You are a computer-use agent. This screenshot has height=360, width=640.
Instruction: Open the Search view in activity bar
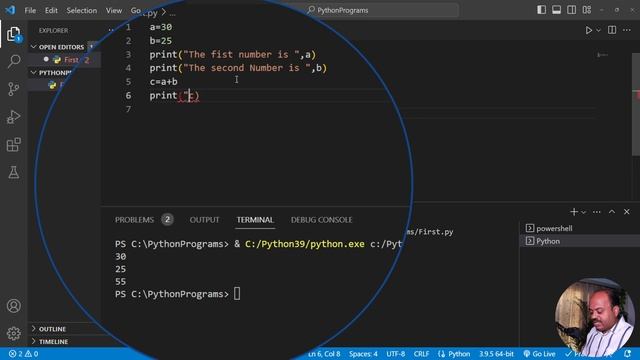pos(13,61)
